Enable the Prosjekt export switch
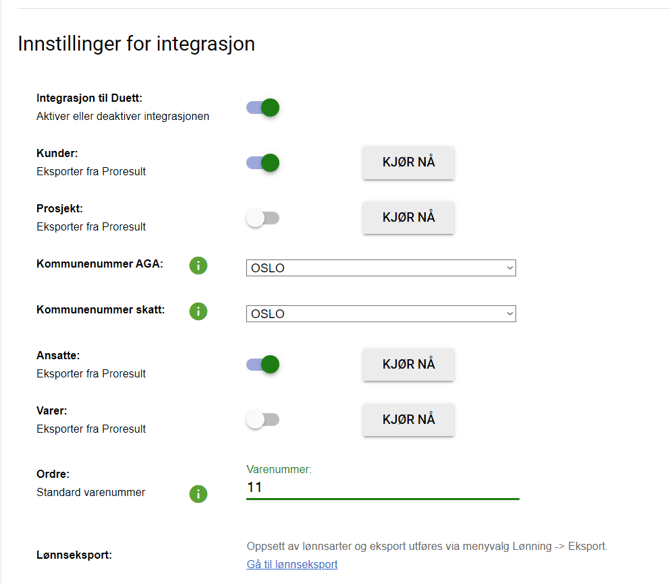670x585 pixels. point(263,218)
